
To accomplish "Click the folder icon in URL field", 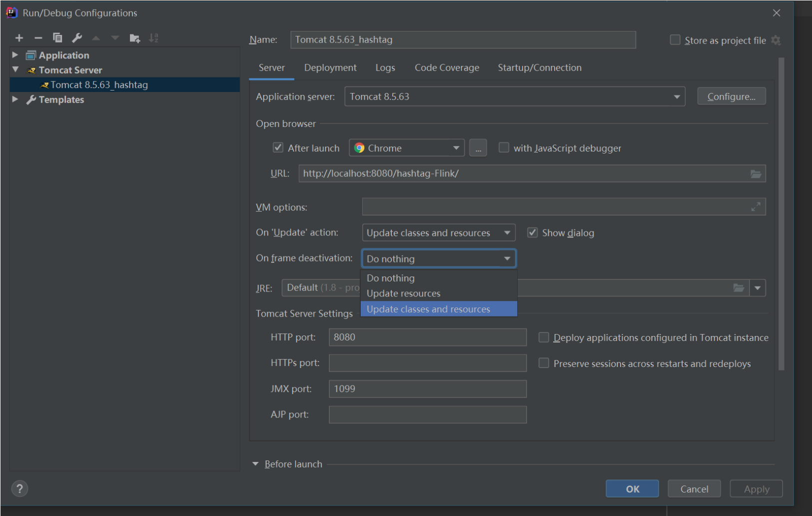I will click(756, 174).
